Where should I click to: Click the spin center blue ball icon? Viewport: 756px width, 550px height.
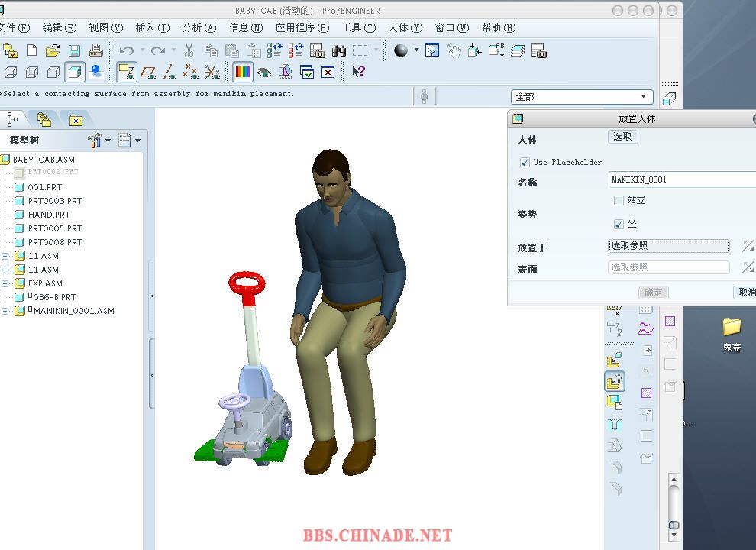tap(96, 73)
